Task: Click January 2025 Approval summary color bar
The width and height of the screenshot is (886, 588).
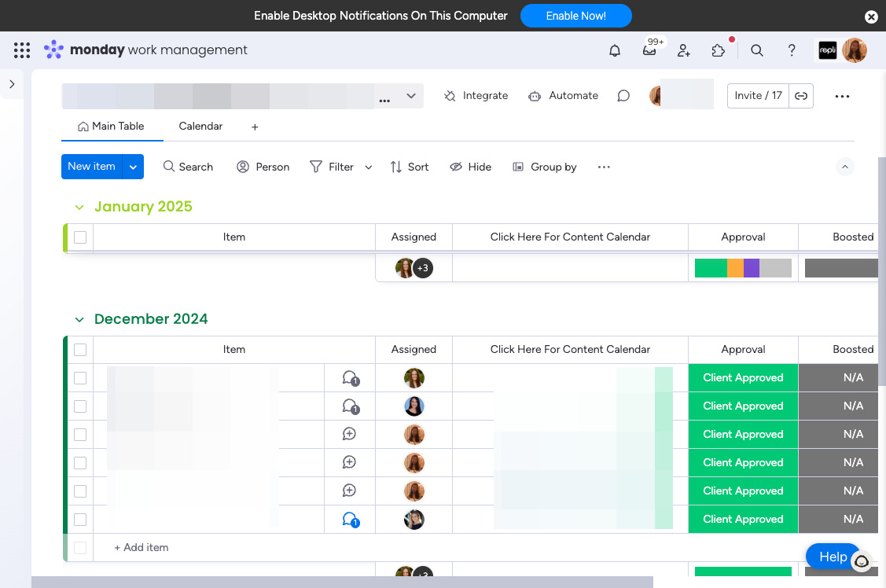Action: pos(743,268)
